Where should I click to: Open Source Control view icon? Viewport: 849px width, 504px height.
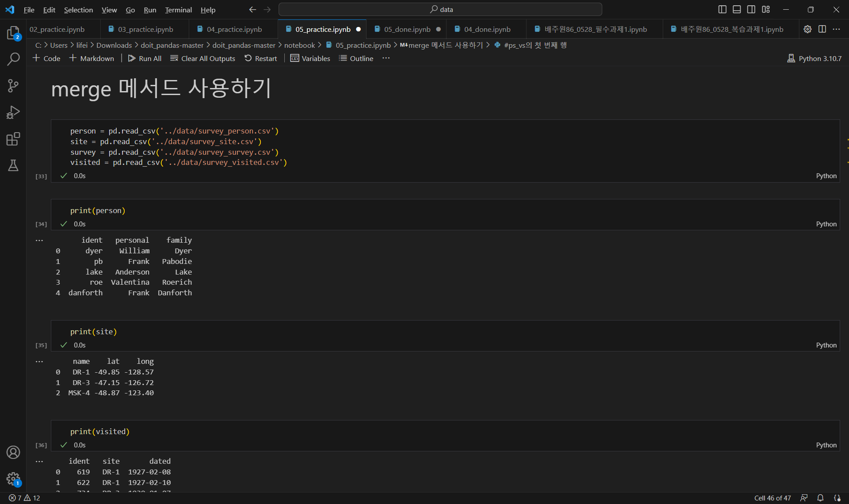point(13,86)
